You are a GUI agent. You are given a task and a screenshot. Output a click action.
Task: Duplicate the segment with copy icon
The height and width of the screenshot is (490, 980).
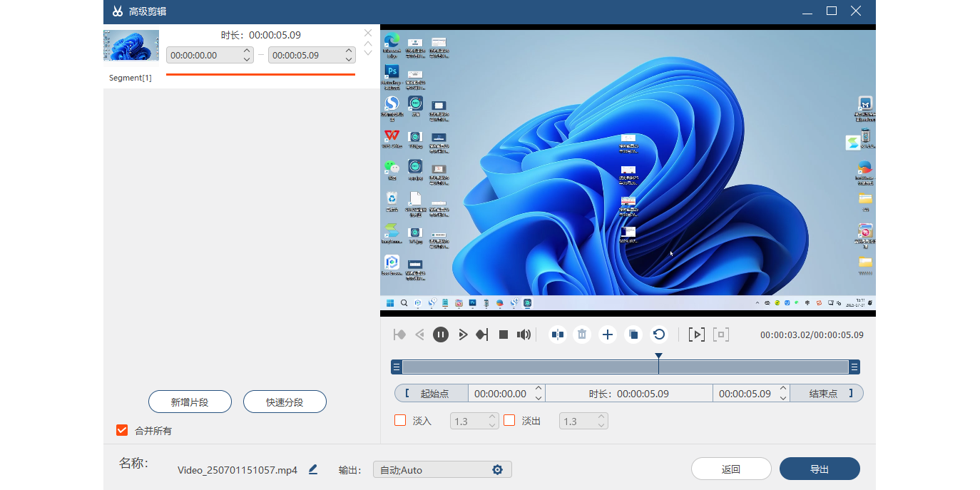633,335
